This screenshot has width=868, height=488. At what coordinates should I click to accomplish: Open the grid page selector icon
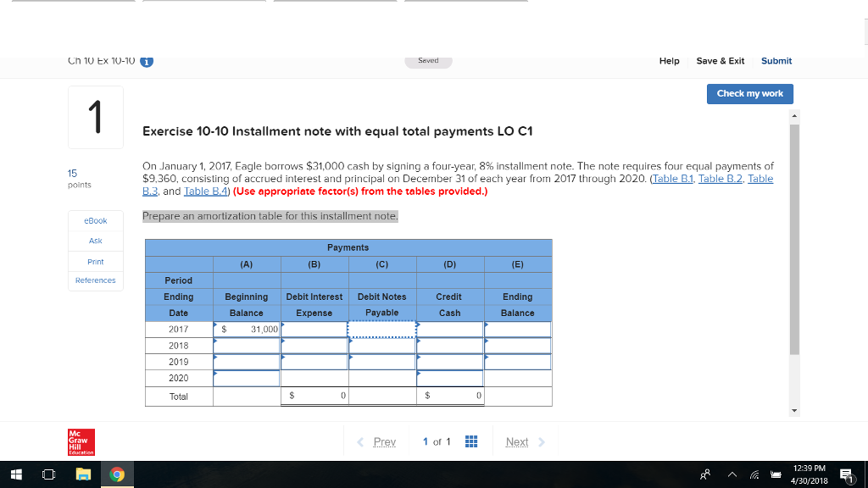[471, 441]
